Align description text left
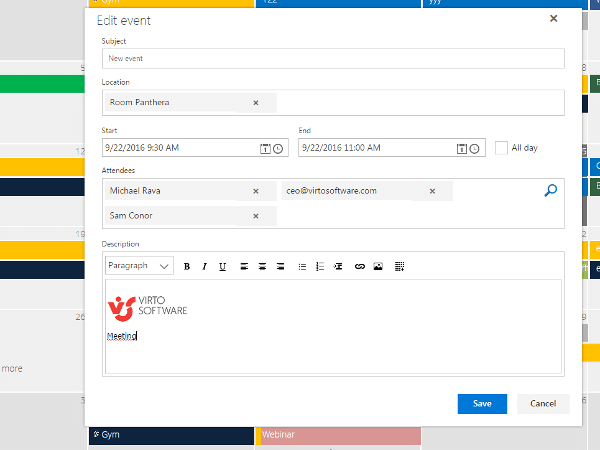 [x=244, y=266]
